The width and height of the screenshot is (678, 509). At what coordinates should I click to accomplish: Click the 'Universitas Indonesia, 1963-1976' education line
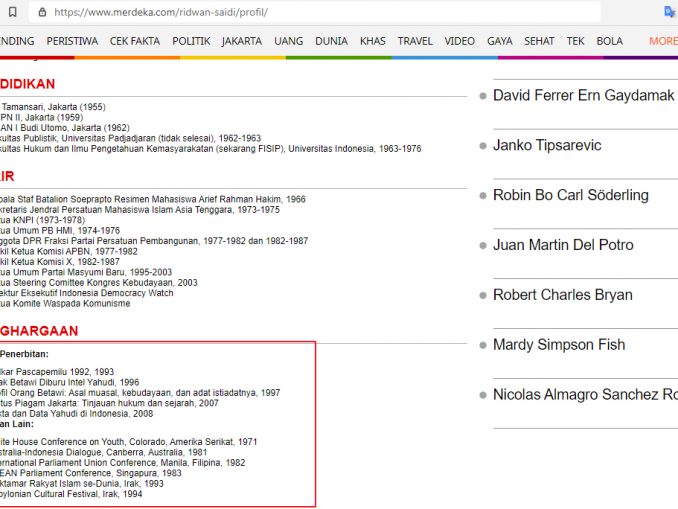[x=211, y=148]
